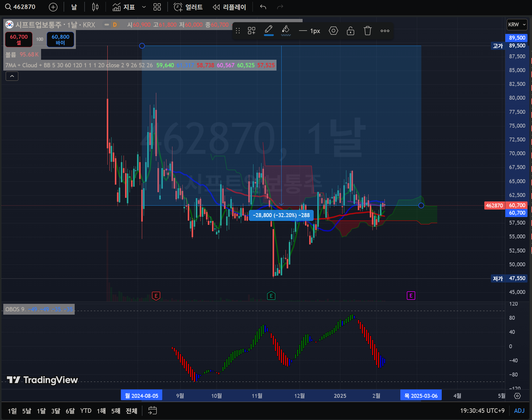Screen dimensions: 532x420
Task: Select the 3달 time range
Action: (x=56, y=411)
